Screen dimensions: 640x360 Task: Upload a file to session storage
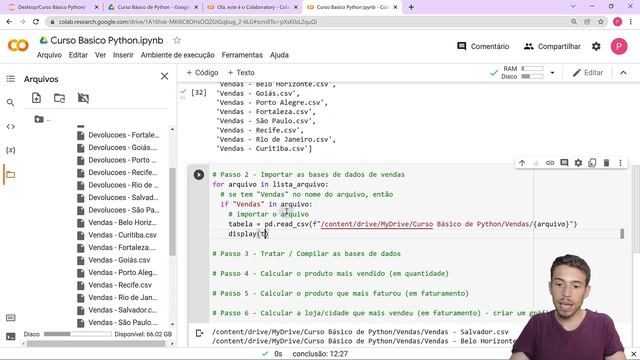[x=36, y=98]
